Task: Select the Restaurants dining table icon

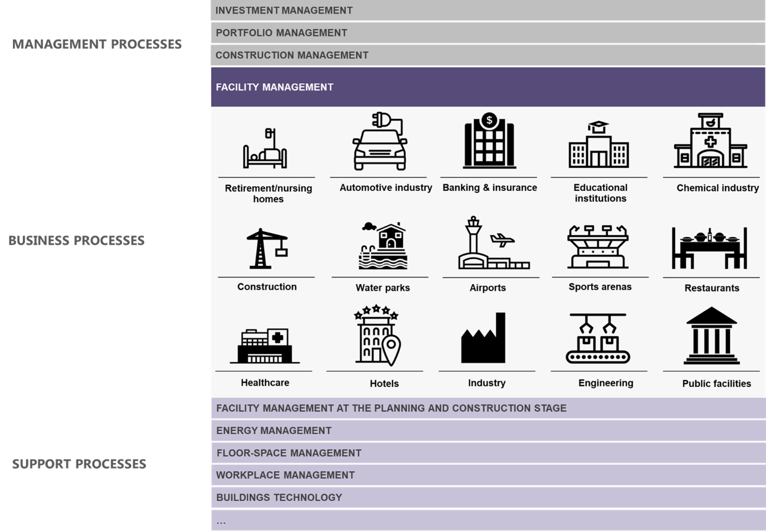Action: [709, 248]
